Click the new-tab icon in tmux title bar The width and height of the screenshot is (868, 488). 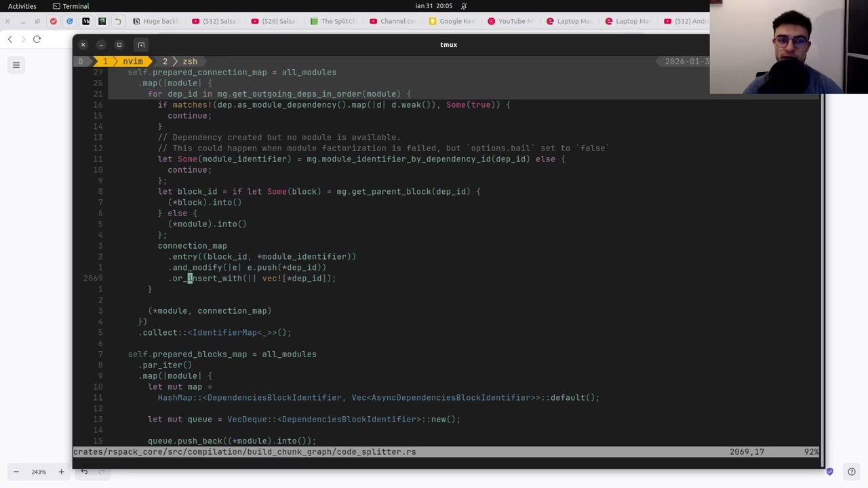pos(141,45)
